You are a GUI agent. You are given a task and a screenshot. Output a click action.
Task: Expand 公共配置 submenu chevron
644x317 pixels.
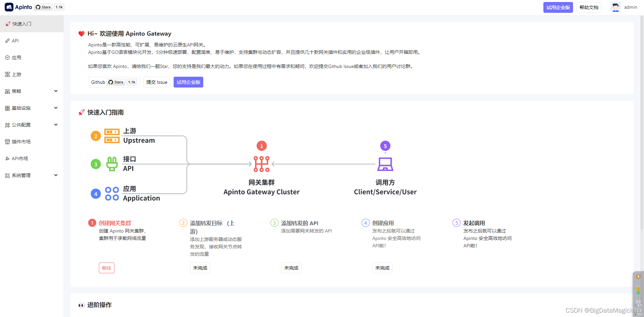(56, 125)
